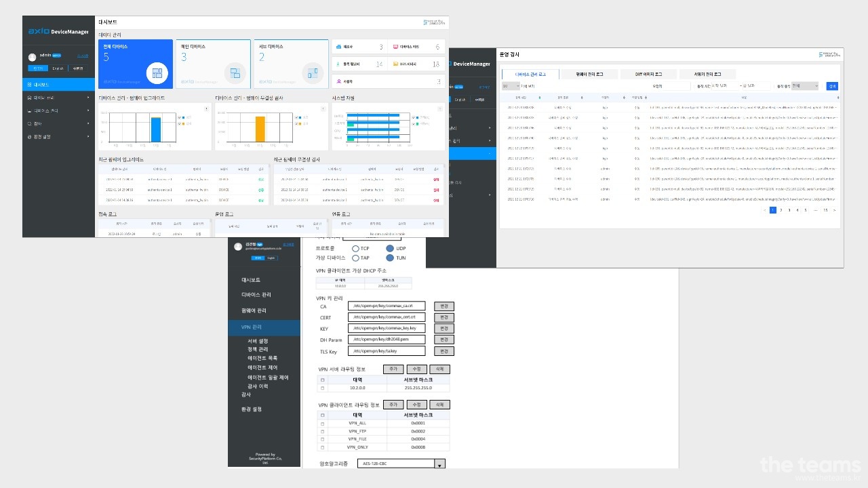The height and width of the screenshot is (488, 868).
Task: Click the 변경 button next to CA
Action: click(444, 306)
